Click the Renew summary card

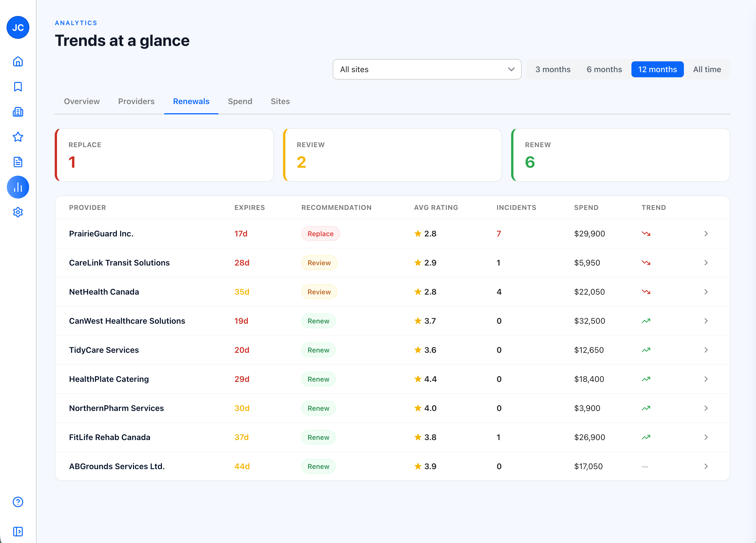click(620, 155)
